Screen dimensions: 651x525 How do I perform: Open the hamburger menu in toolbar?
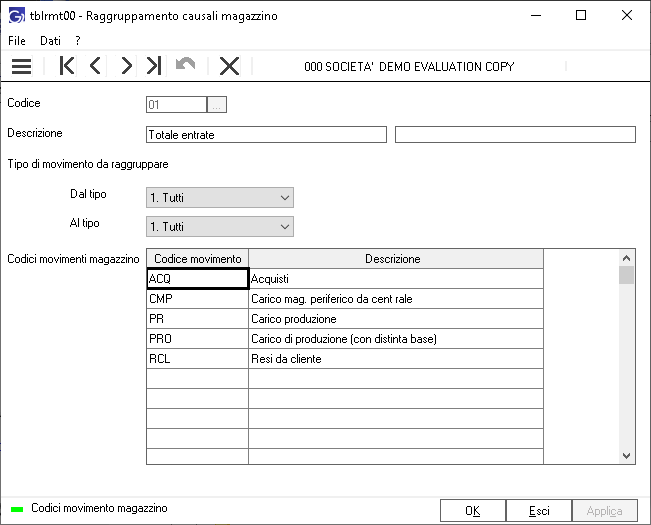click(22, 66)
